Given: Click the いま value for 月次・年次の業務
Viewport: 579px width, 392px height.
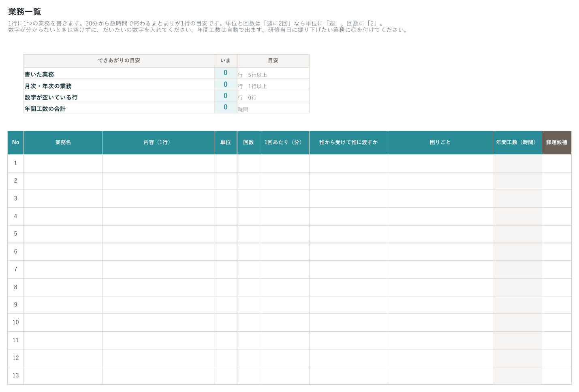Looking at the screenshot, I should coord(226,85).
